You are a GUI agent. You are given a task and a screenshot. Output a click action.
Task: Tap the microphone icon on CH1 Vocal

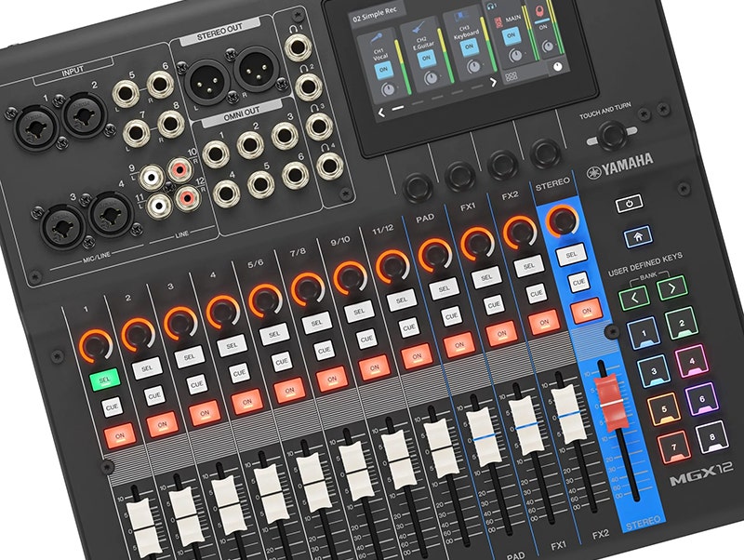pos(378,37)
